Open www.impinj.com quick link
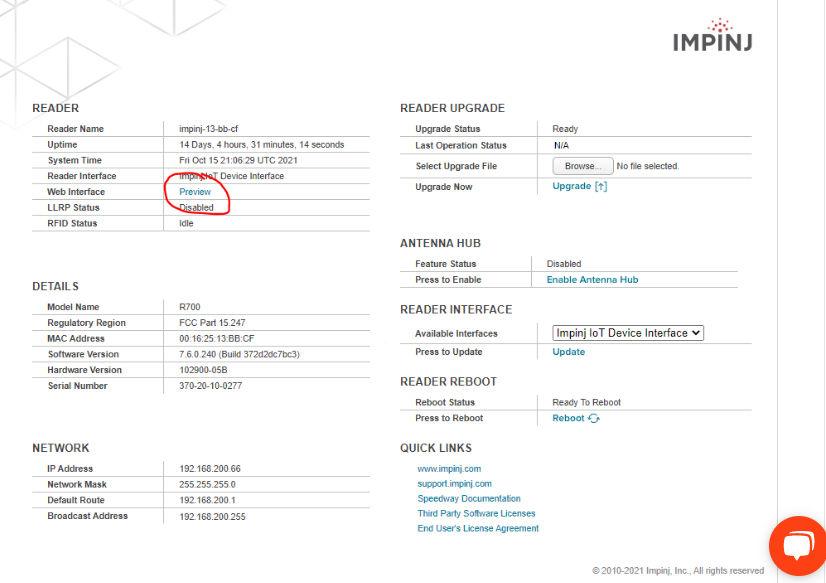The image size is (826, 583). (x=449, y=469)
